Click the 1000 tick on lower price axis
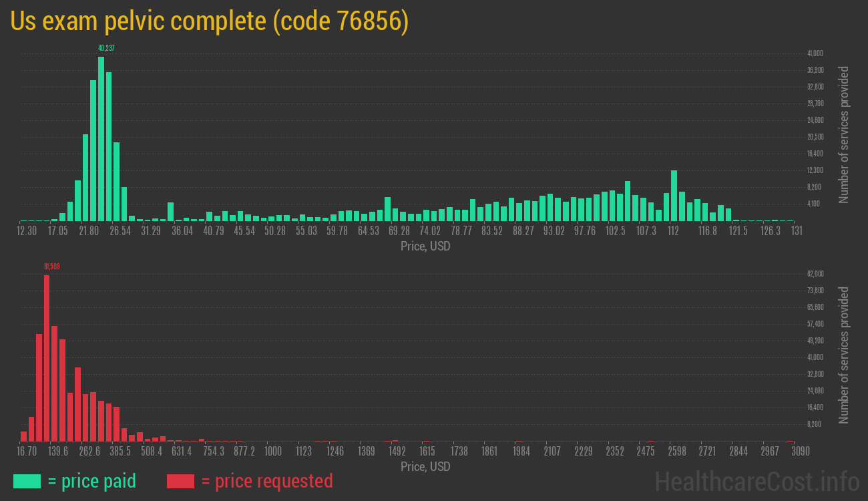The height and width of the screenshot is (501, 868). [x=272, y=452]
